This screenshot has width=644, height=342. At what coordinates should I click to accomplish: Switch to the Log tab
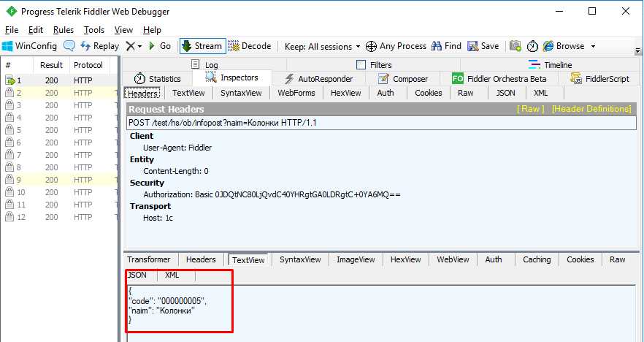pos(204,64)
